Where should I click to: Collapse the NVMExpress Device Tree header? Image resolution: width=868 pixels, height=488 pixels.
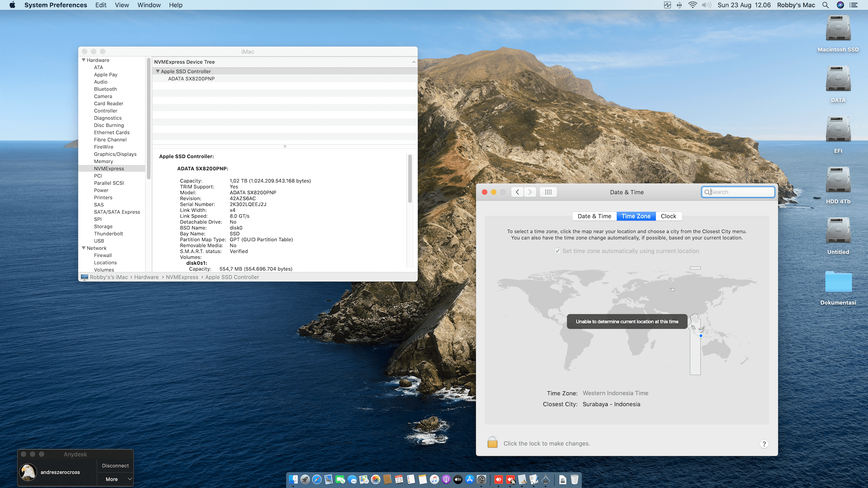pos(414,62)
